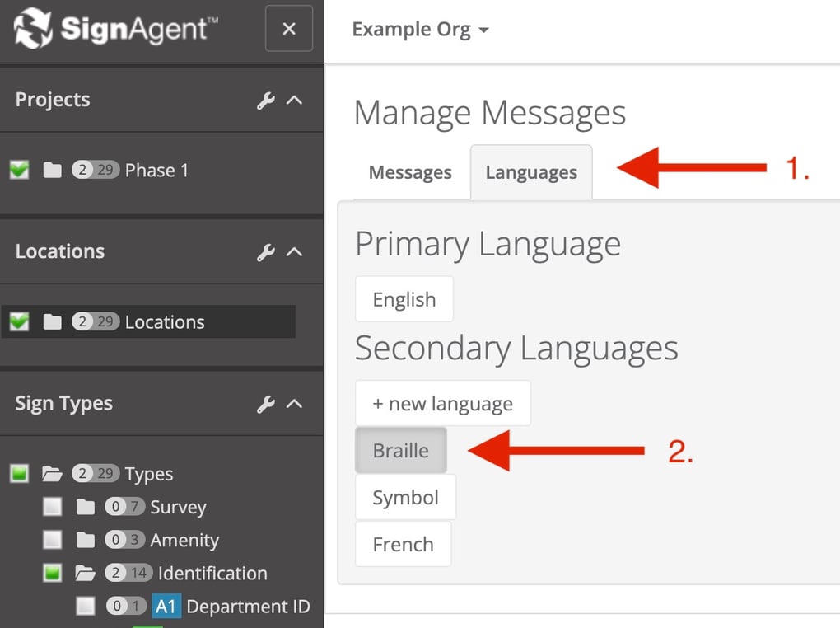Click the Amenity folder icon
Screen dimensions: 840x628
(x=86, y=541)
